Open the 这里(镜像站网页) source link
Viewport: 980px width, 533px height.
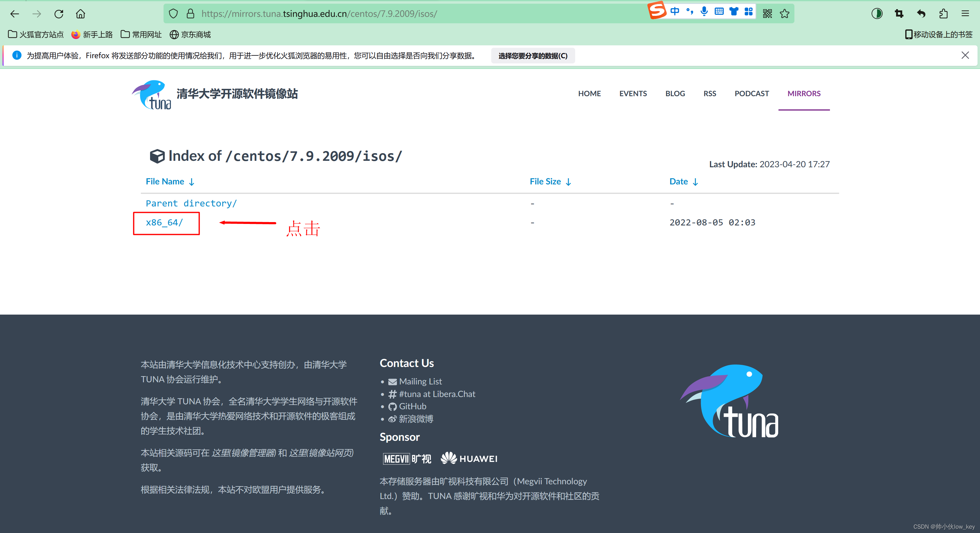321,453
